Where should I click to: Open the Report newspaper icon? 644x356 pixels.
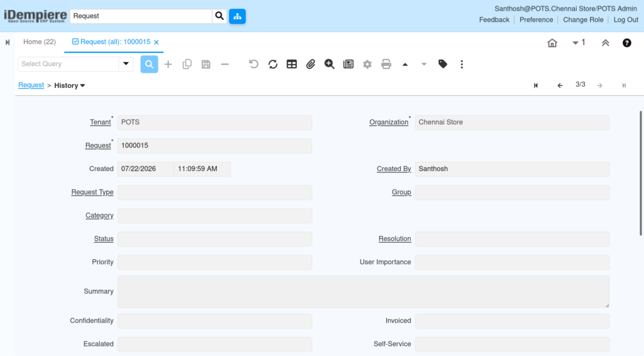click(348, 64)
